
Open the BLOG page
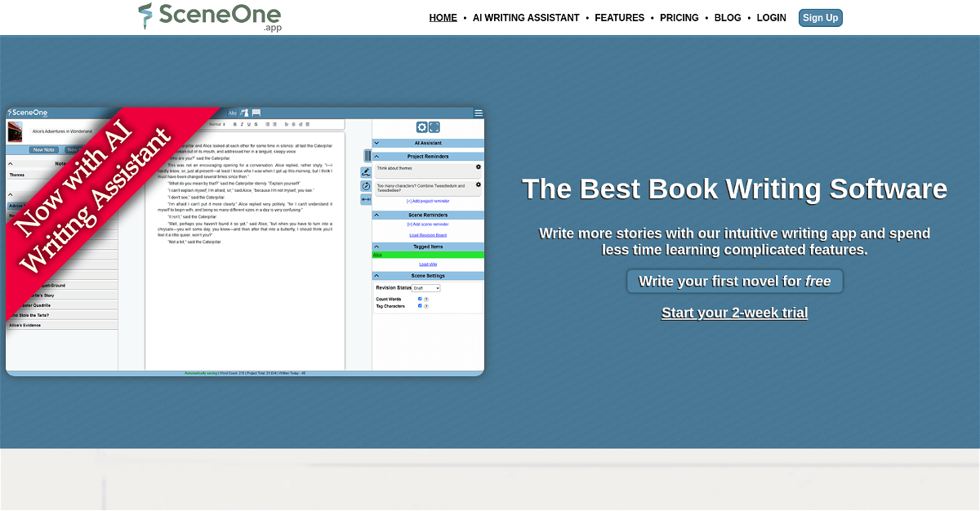click(x=728, y=18)
